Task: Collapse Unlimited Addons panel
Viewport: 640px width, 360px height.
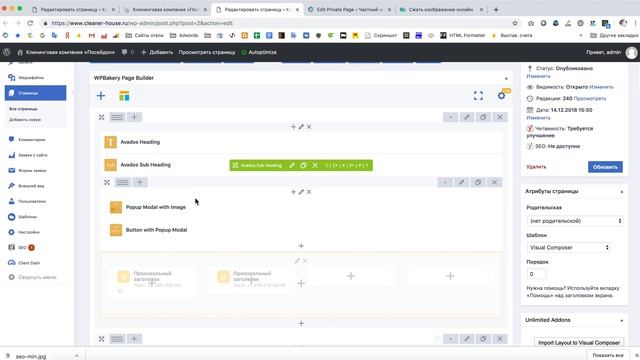Action: 622,320
